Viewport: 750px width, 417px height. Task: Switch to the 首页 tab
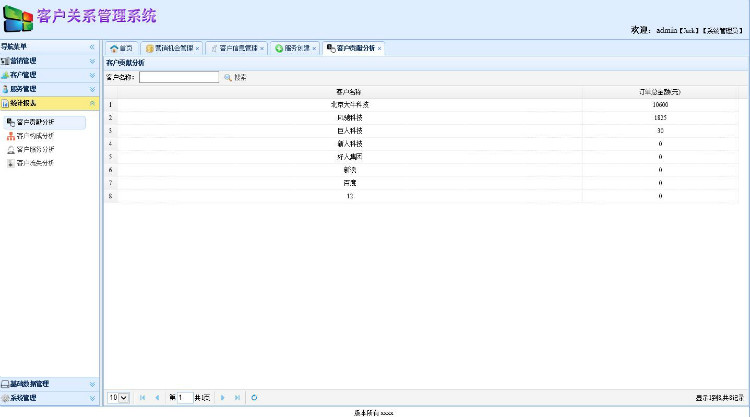(x=121, y=48)
